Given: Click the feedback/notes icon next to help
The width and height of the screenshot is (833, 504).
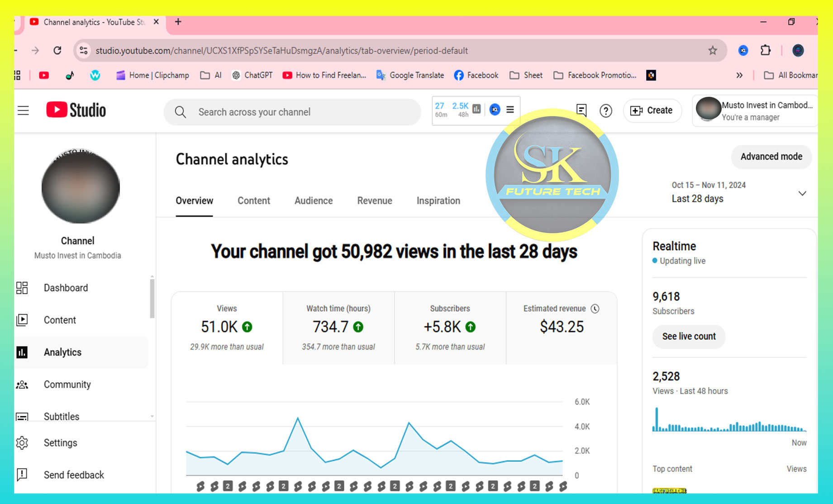Looking at the screenshot, I should 581,110.
